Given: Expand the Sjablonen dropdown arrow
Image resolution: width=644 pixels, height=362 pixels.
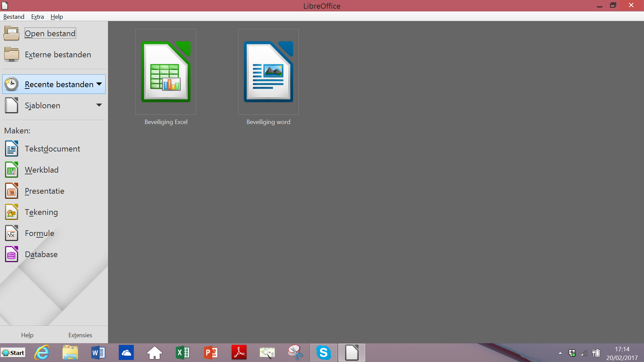Looking at the screenshot, I should tap(99, 105).
